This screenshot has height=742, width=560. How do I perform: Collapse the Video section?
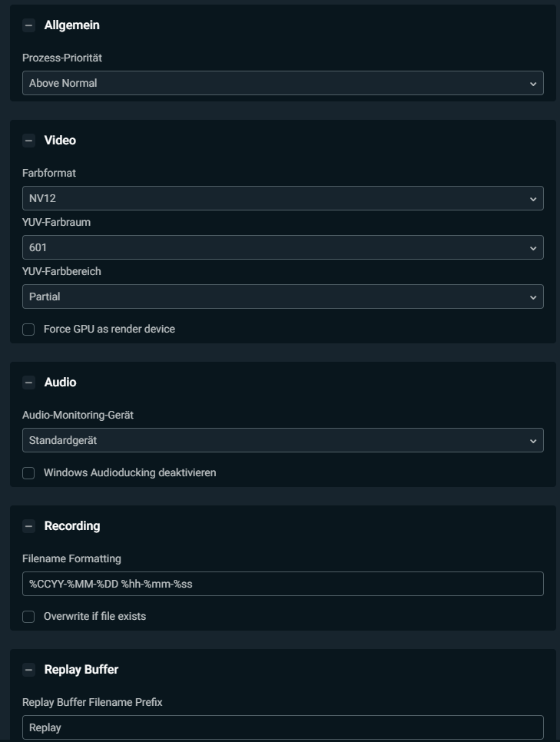click(x=28, y=141)
